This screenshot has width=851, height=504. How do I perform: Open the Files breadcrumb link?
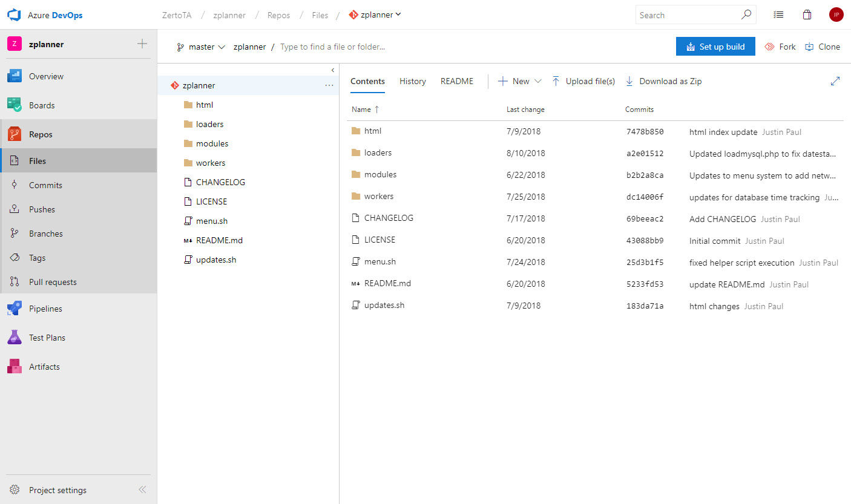320,15
